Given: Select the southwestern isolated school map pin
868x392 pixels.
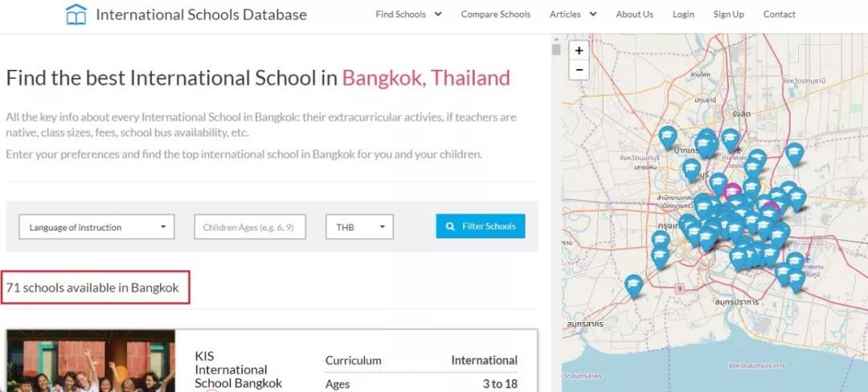Looking at the screenshot, I should 634,287.
